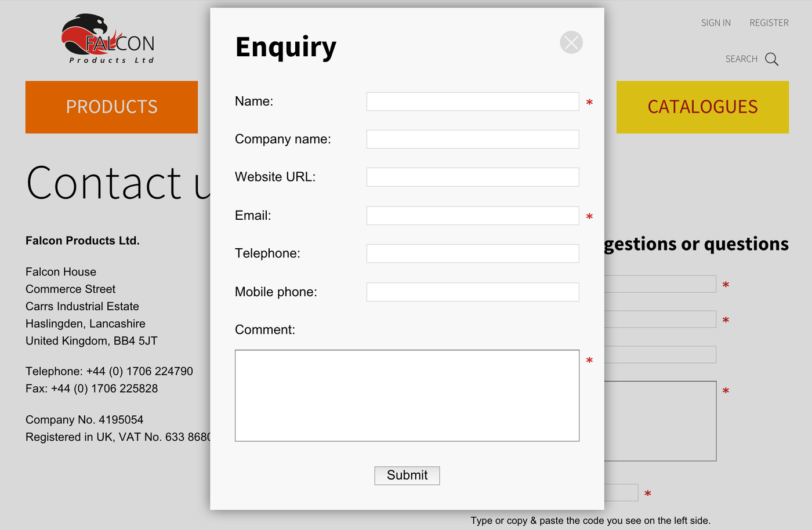812x530 pixels.
Task: Click the SEARCH text label
Action: 741,59
